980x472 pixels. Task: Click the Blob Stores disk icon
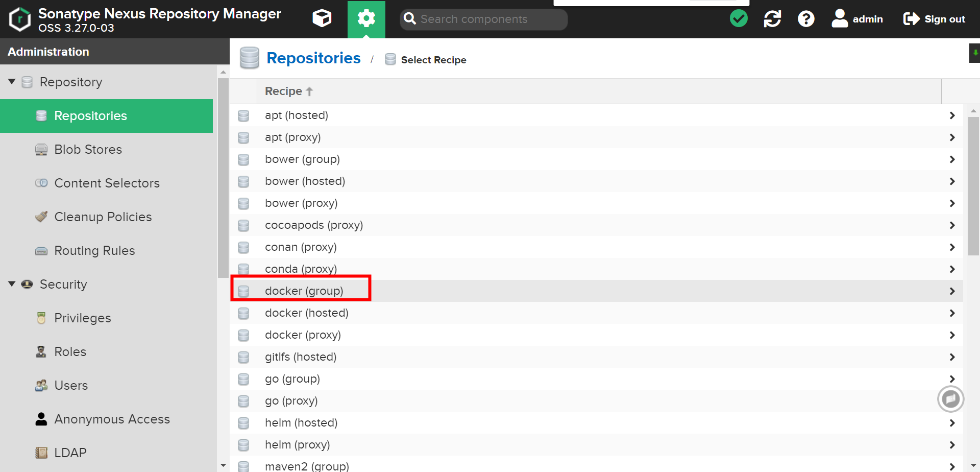pyautogui.click(x=41, y=149)
